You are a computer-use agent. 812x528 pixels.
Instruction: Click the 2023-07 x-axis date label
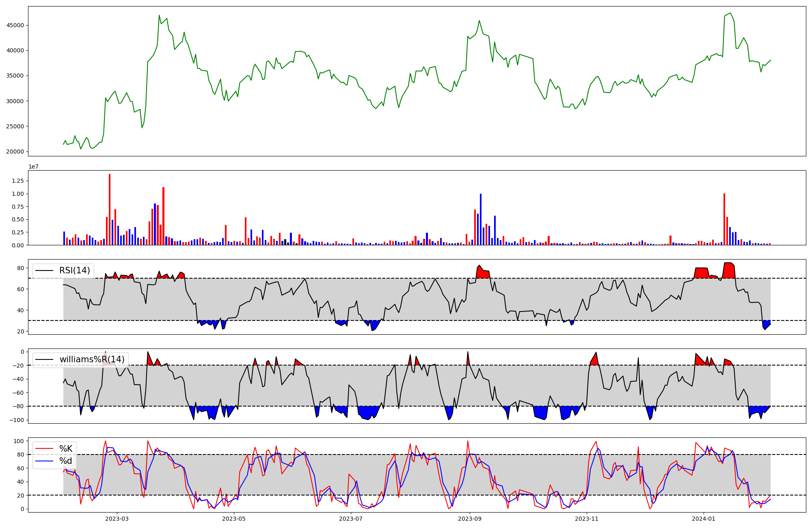pos(350,519)
